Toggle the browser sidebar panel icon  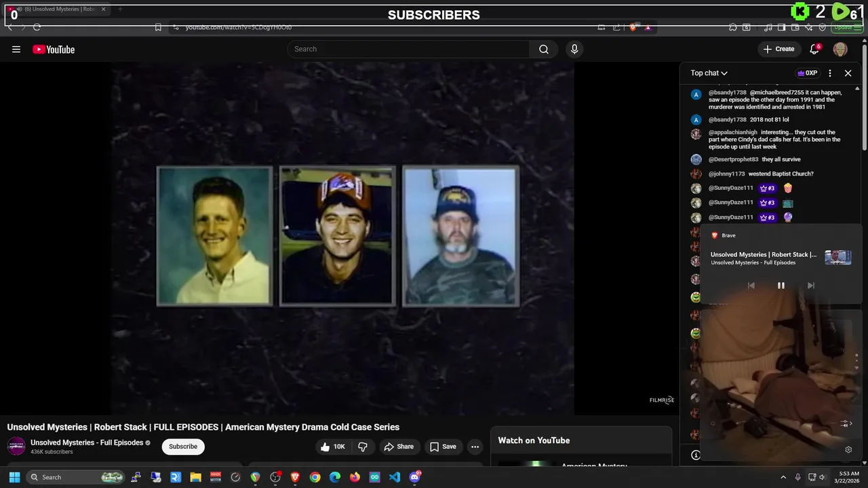point(782,27)
